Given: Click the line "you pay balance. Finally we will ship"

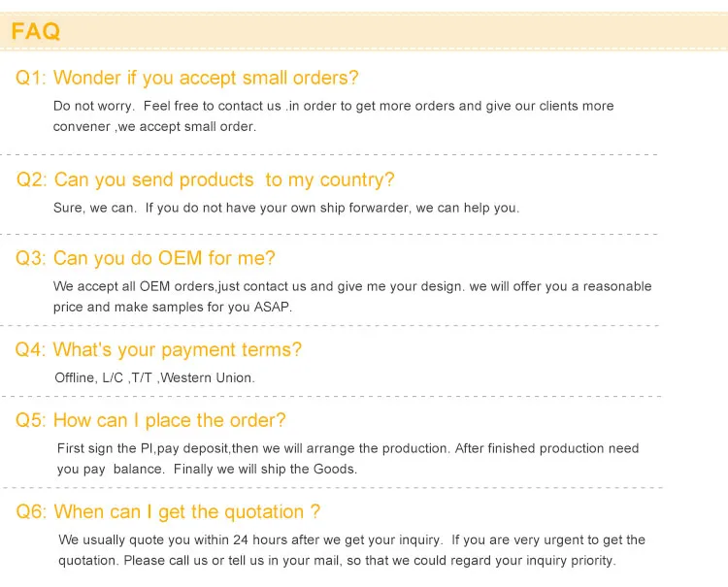Looking at the screenshot, I should (207, 469).
